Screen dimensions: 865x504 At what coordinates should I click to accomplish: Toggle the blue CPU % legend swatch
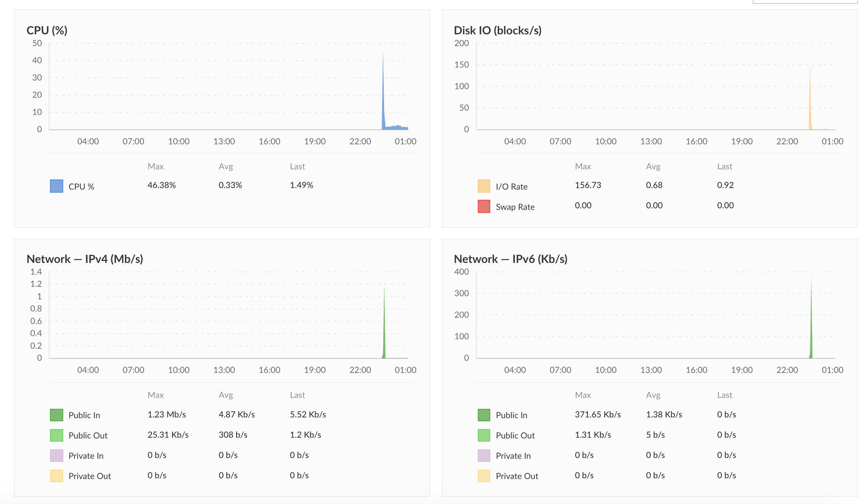(57, 186)
